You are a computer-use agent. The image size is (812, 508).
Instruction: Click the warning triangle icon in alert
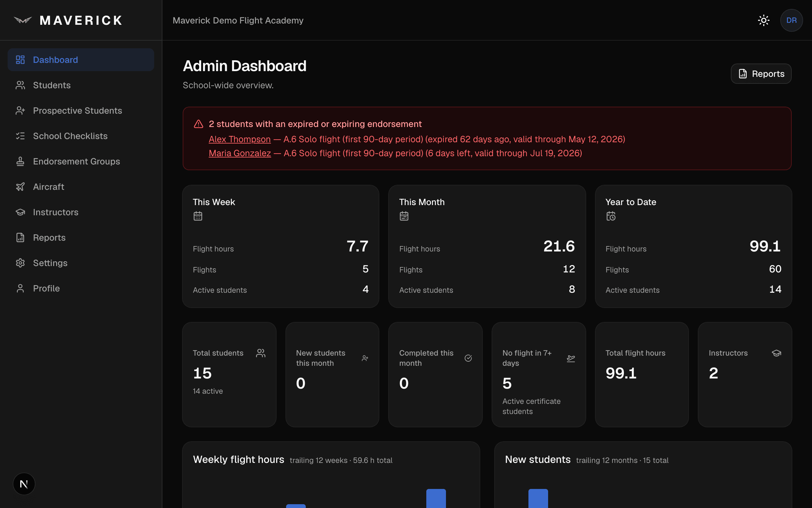(x=199, y=124)
